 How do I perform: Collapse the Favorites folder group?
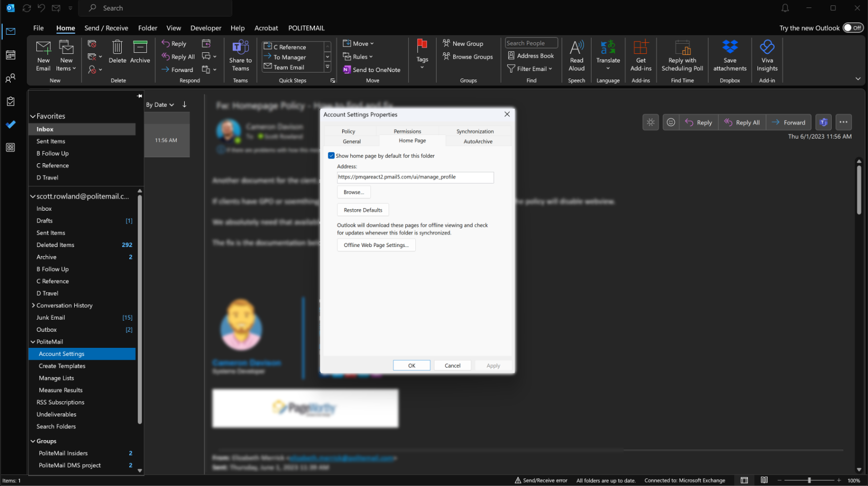(33, 116)
